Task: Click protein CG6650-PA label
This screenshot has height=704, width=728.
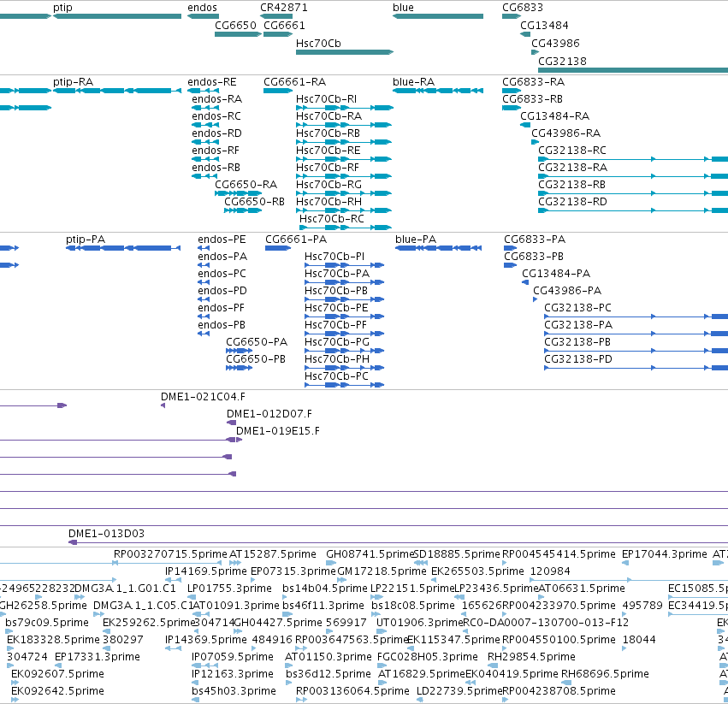Action: (x=257, y=342)
